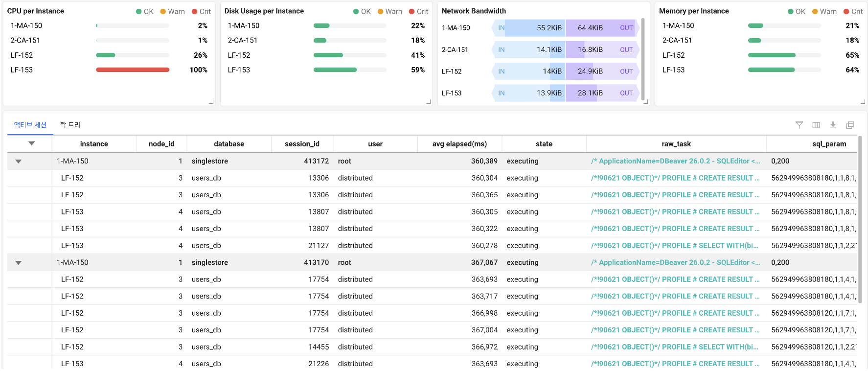Switch to the 액티브 세션 tab
The width and height of the screenshot is (868, 371).
[30, 125]
